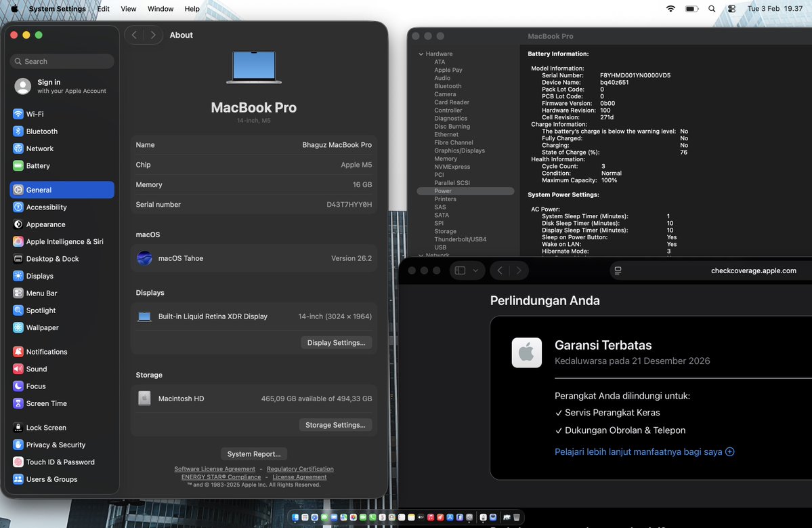Open Focus settings

pos(62,386)
